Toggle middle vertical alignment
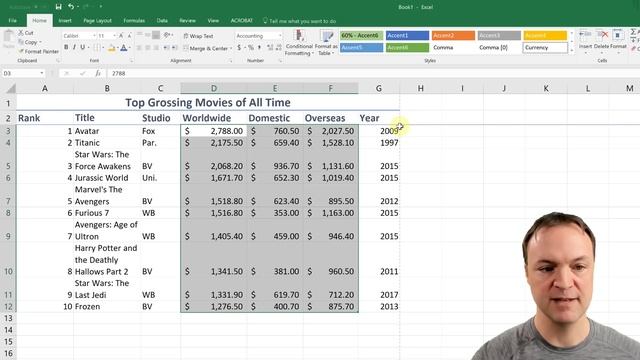Image resolution: width=640 pixels, height=360 pixels. (147, 36)
